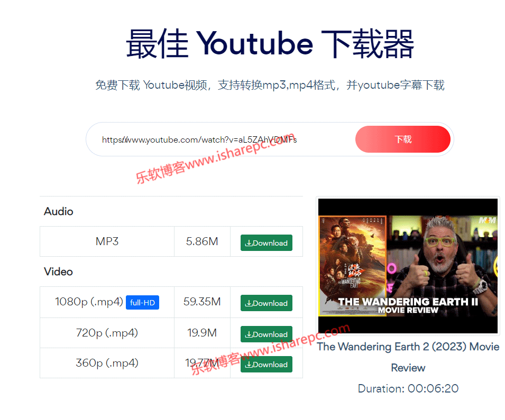
Task: Select the 1080p (.mp4) label
Action: coord(89,302)
